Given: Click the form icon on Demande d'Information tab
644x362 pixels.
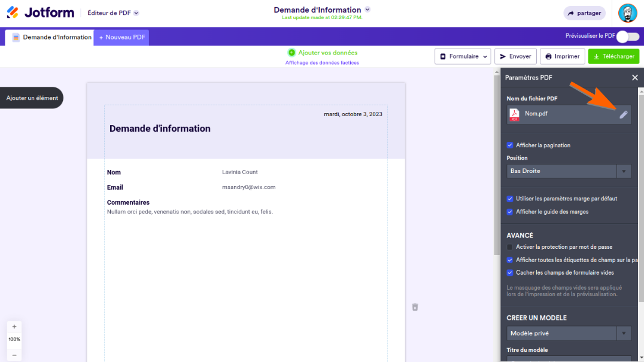Looking at the screenshot, I should pyautogui.click(x=16, y=37).
